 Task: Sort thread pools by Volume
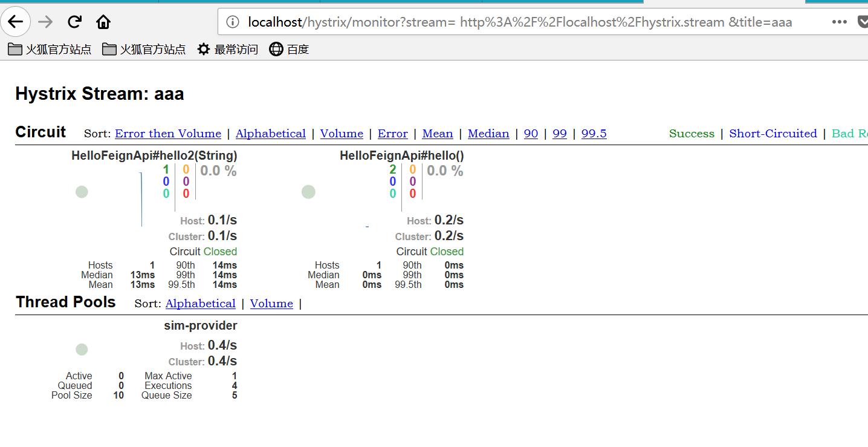(271, 304)
